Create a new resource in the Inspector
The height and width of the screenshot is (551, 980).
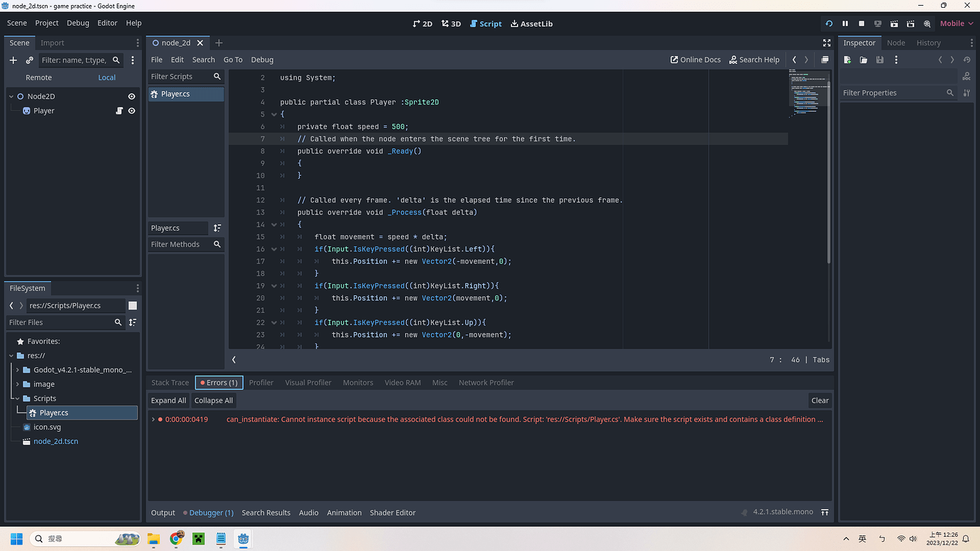[846, 60]
